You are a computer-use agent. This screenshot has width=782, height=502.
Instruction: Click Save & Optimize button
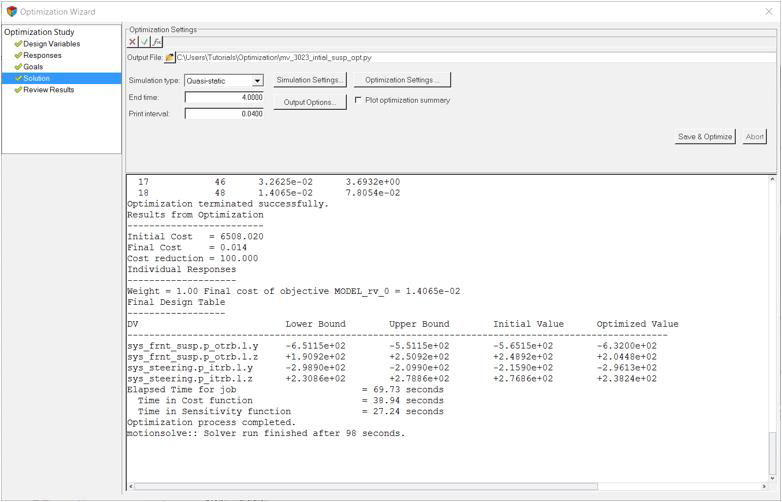coord(705,137)
